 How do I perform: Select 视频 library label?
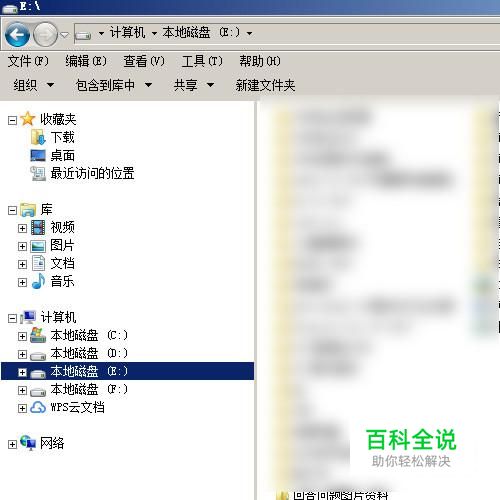pyautogui.click(x=63, y=227)
